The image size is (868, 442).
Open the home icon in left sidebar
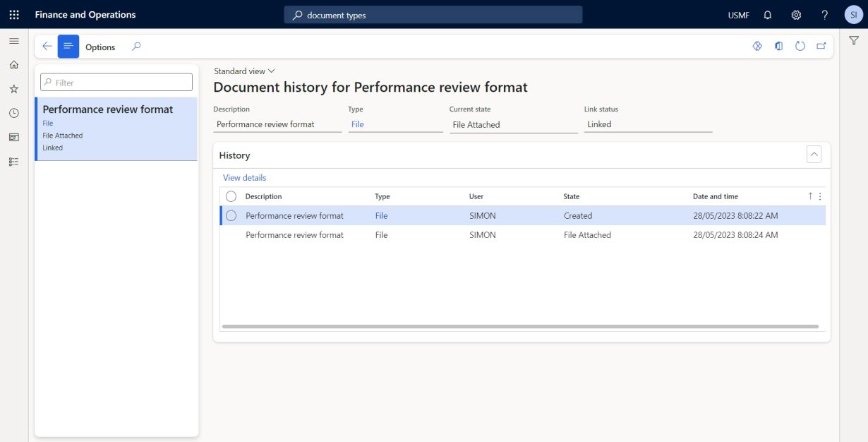pyautogui.click(x=13, y=64)
